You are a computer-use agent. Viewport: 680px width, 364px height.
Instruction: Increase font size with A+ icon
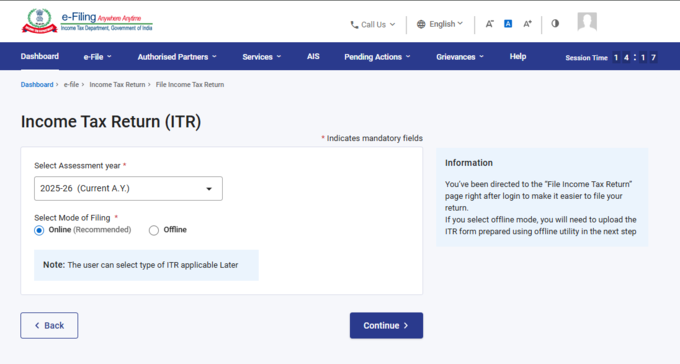pos(527,24)
